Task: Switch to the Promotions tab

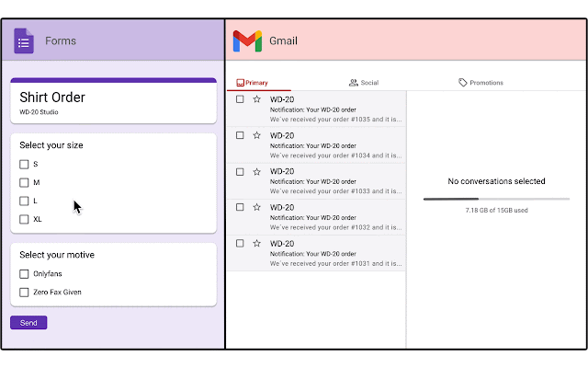Action: click(481, 83)
